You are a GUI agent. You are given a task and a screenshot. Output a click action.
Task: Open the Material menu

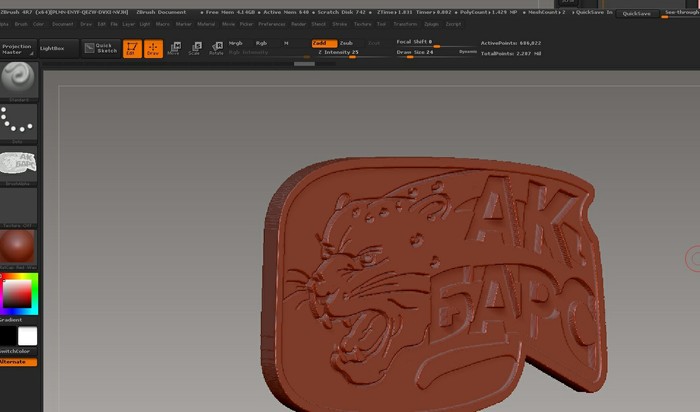pyautogui.click(x=206, y=22)
